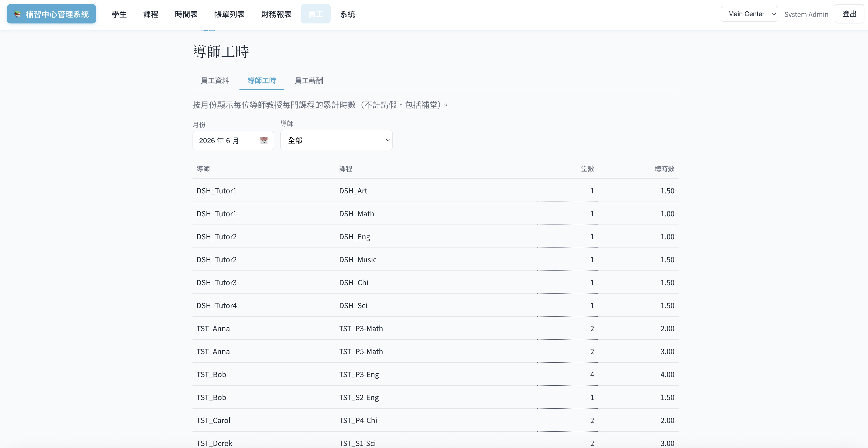Click the 堂數 column header
Viewport: 868px width, 448px height.
[x=587, y=168]
